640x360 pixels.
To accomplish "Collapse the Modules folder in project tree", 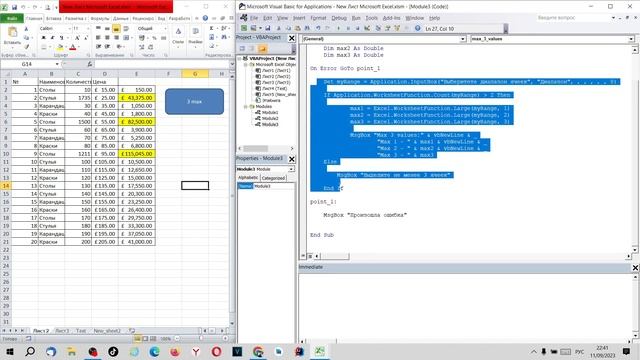I will click(x=246, y=107).
